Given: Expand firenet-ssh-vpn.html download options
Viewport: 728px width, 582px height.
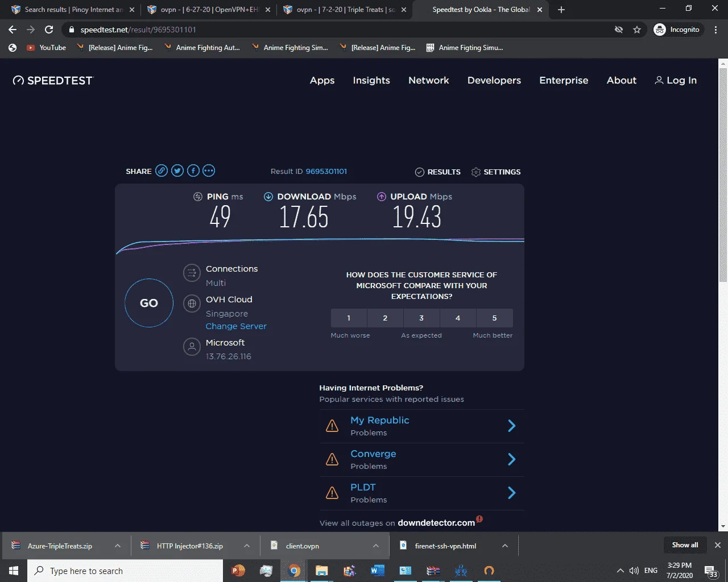Looking at the screenshot, I should point(505,546).
